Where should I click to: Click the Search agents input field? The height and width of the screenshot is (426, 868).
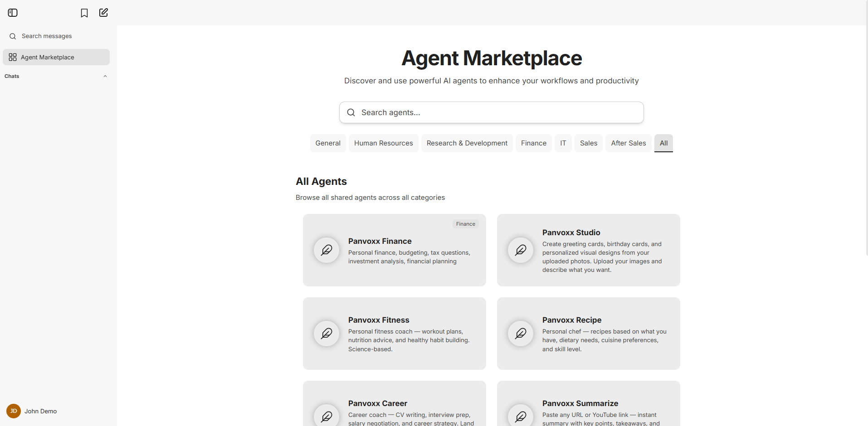point(492,112)
